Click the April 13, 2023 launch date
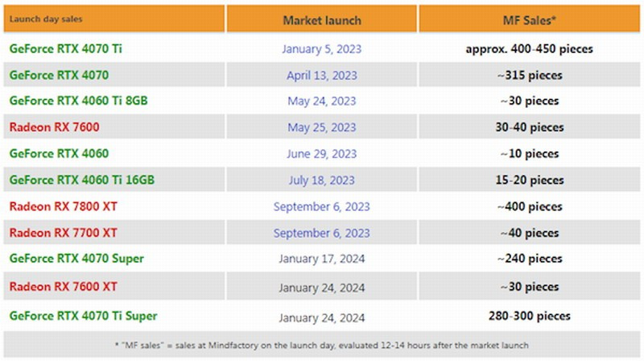This screenshot has height=361, width=644. [x=321, y=76]
